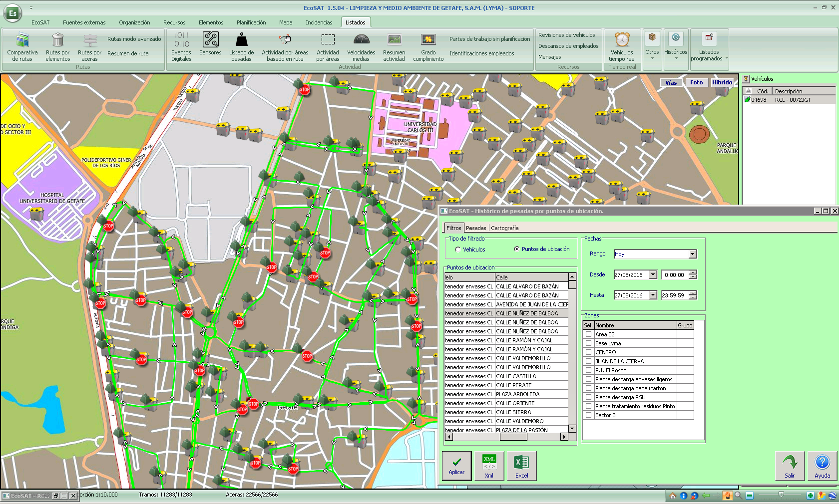Open the Desde date picker dropdown
The height and width of the screenshot is (504, 839).
coord(653,275)
